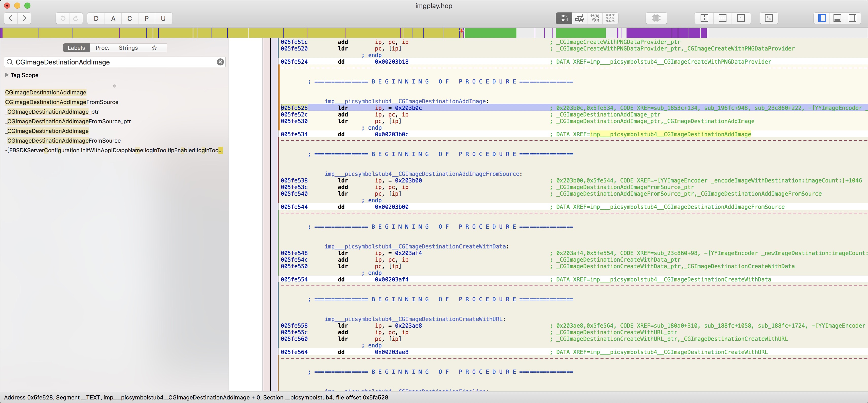Click the CGImageDestinationAddImage search field
The image size is (868, 403).
[x=115, y=62]
